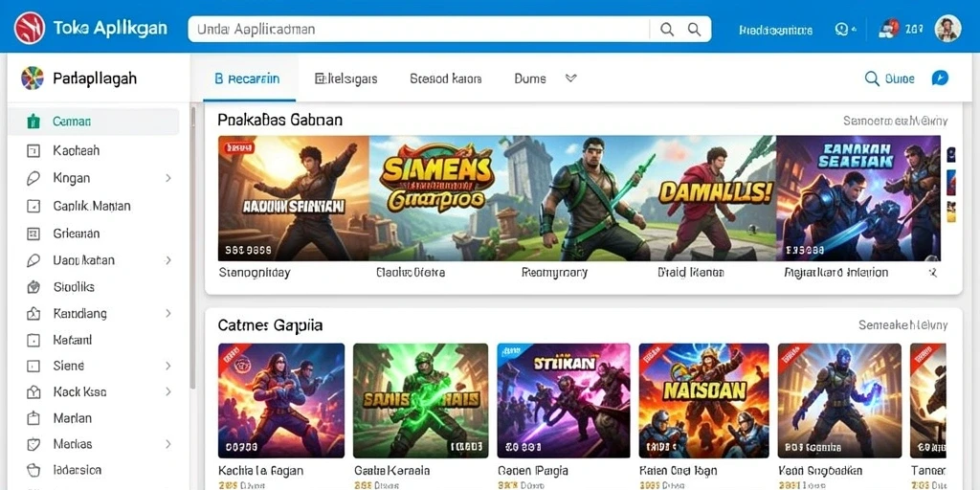
Task: Expand the Kack Kiso sidebar chevron
Action: point(168,391)
